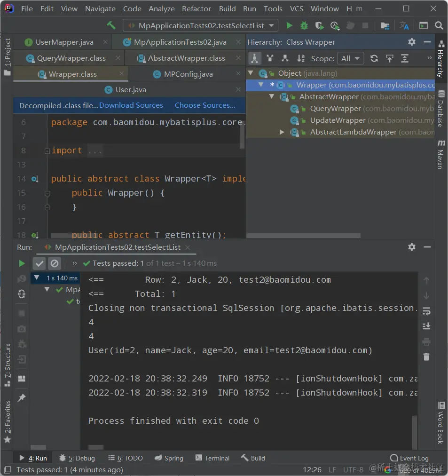Open the Debug tool window button
Image resolution: width=448 pixels, height=476 pixels.
[x=77, y=458]
